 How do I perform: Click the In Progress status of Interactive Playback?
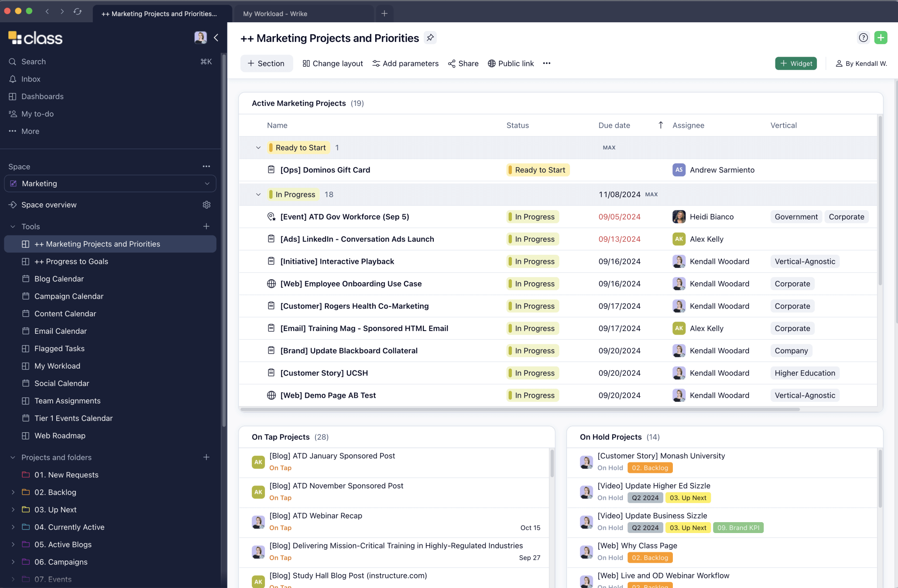(533, 261)
